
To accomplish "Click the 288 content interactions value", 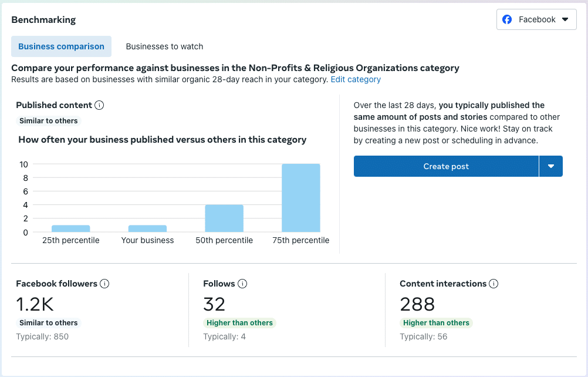I will [x=417, y=304].
